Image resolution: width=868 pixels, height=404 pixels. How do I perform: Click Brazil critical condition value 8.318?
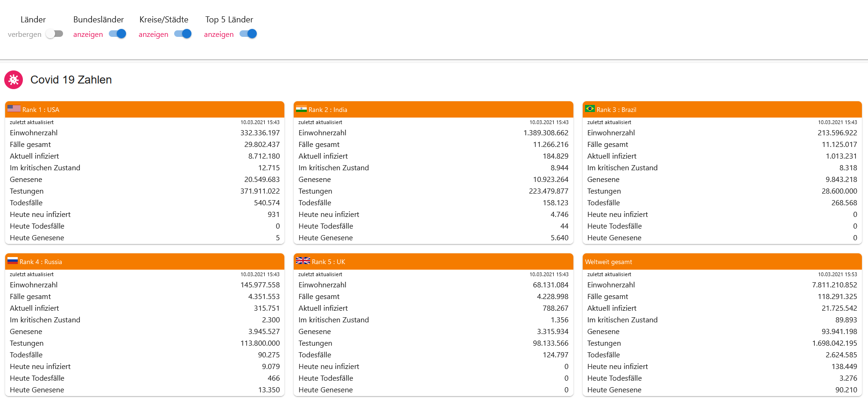point(848,168)
